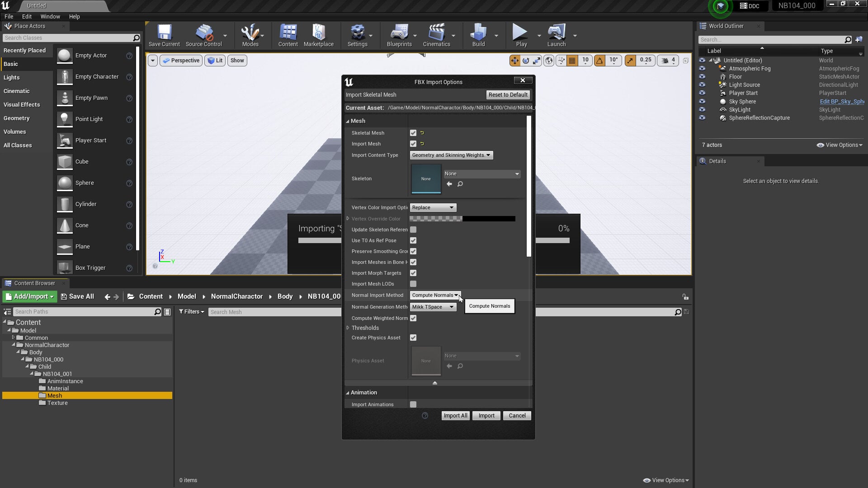This screenshot has height=488, width=868.
Task: Click the Skeleton browse magnifier icon
Action: [x=460, y=184]
